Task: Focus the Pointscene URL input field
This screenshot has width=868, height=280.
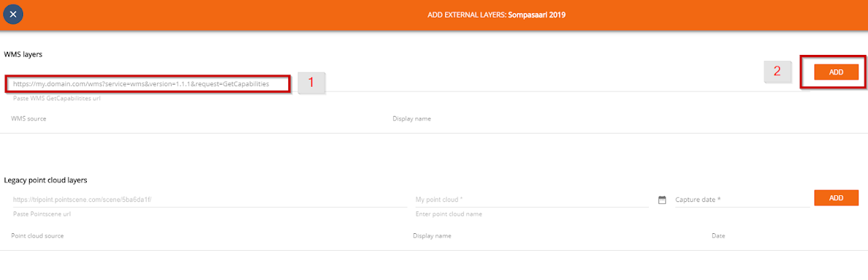Action: tap(209, 200)
